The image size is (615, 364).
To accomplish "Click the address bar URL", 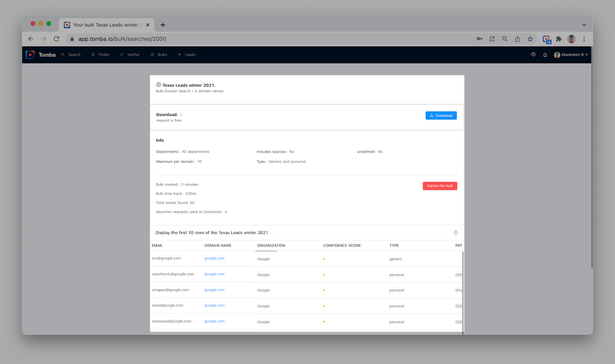I will pyautogui.click(x=122, y=39).
